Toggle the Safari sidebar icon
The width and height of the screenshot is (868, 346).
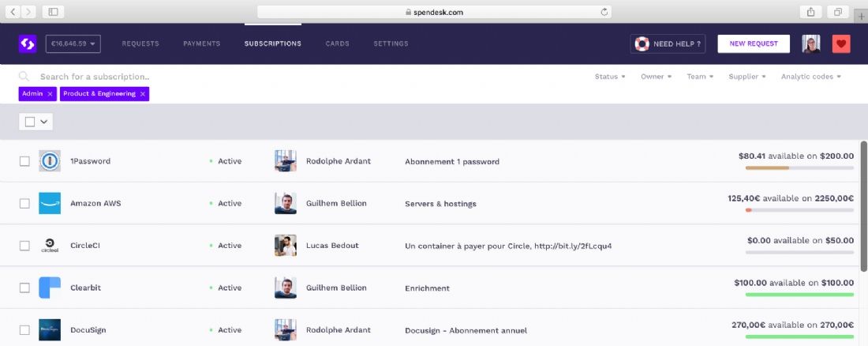click(x=53, y=12)
